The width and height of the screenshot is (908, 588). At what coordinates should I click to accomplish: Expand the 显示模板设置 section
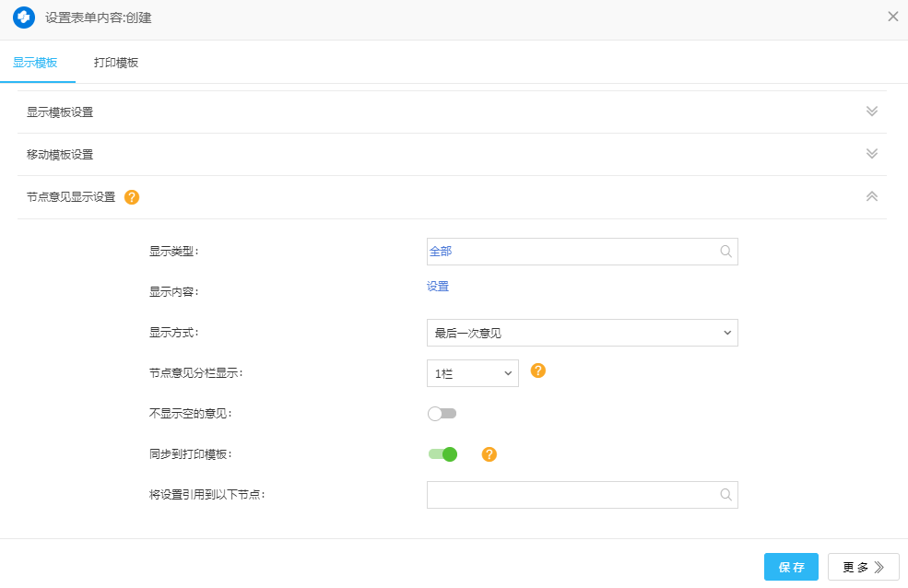pyautogui.click(x=871, y=112)
